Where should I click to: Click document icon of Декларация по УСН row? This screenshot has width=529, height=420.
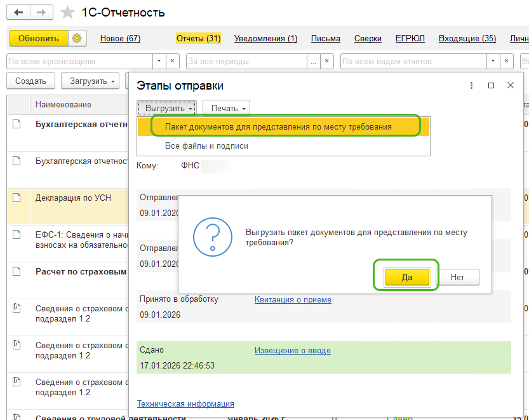[x=17, y=198]
